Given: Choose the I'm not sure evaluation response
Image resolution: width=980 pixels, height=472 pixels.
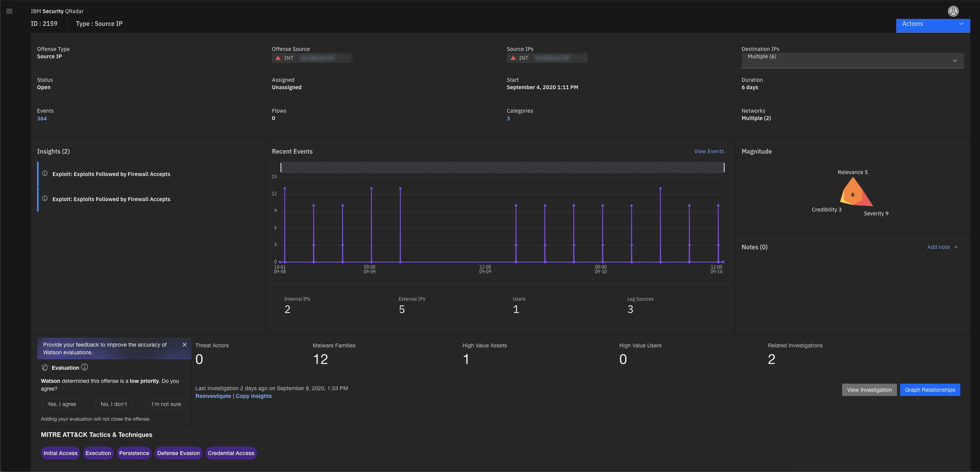Looking at the screenshot, I should 166,404.
